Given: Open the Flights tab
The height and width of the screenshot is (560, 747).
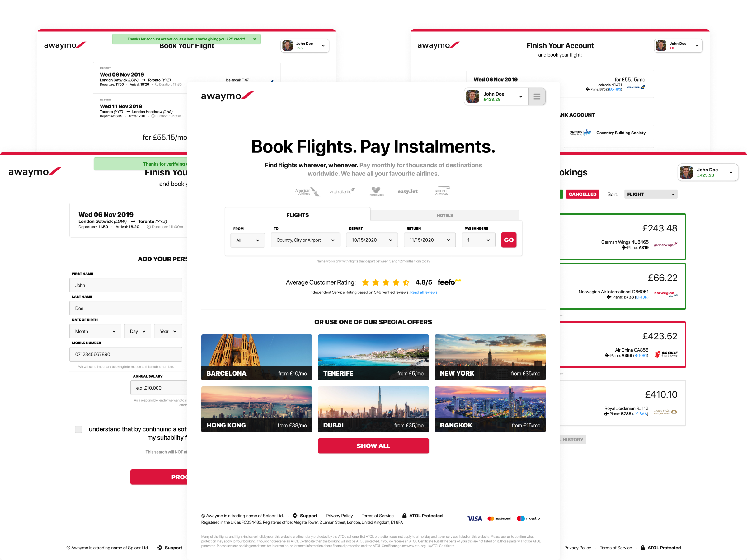Looking at the screenshot, I should 296,215.
